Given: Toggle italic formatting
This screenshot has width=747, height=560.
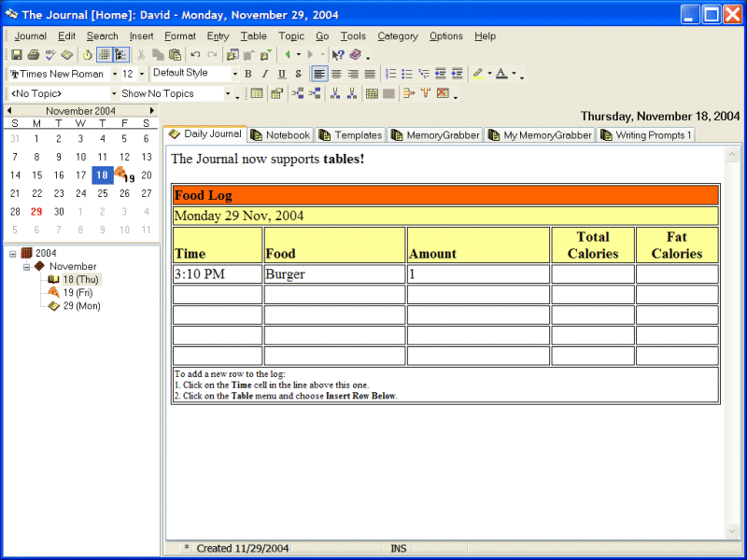Looking at the screenshot, I should coord(264,74).
